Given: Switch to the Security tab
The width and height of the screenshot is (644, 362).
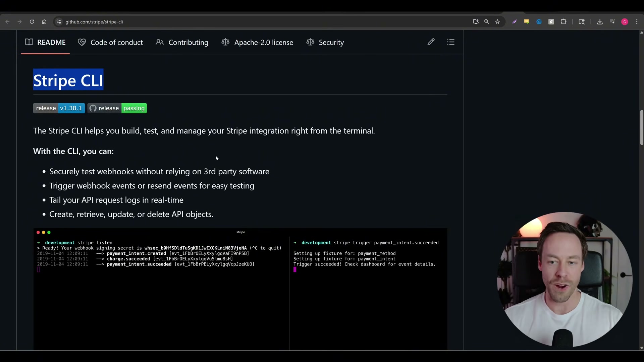Looking at the screenshot, I should coord(325,42).
